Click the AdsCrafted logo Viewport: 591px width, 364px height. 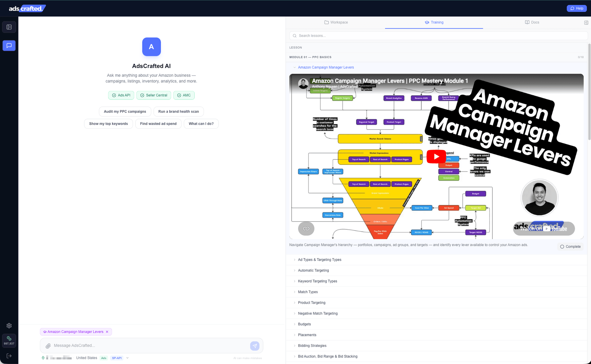pos(27,8)
